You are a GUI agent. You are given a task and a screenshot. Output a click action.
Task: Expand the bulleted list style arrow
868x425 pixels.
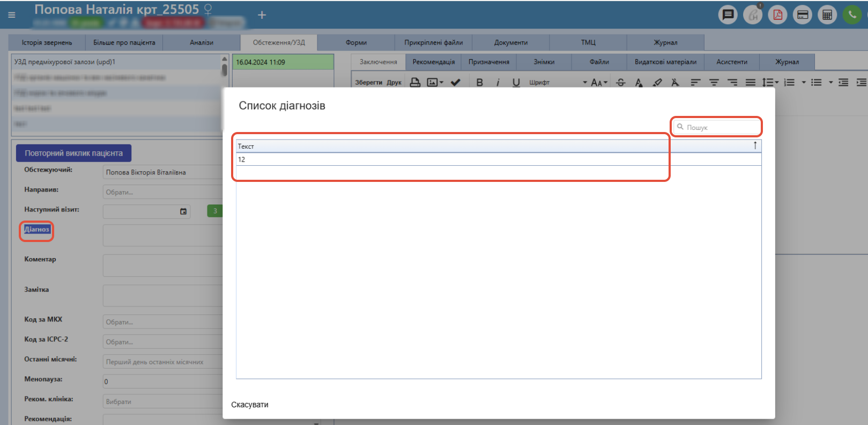point(830,82)
